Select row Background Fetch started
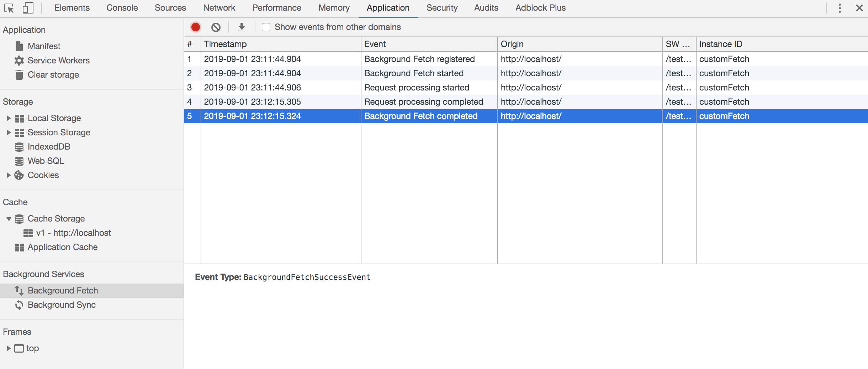This screenshot has width=868, height=369. click(x=526, y=73)
